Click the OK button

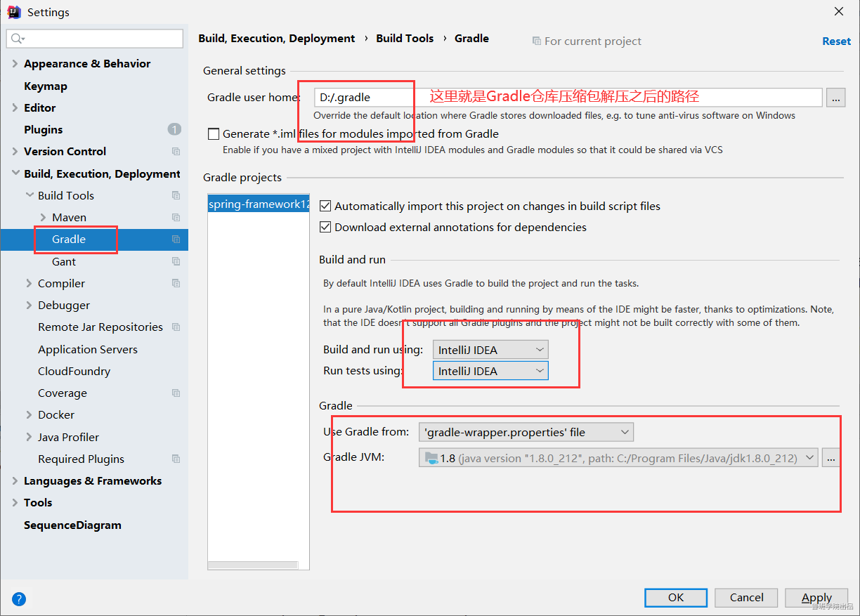click(x=676, y=597)
